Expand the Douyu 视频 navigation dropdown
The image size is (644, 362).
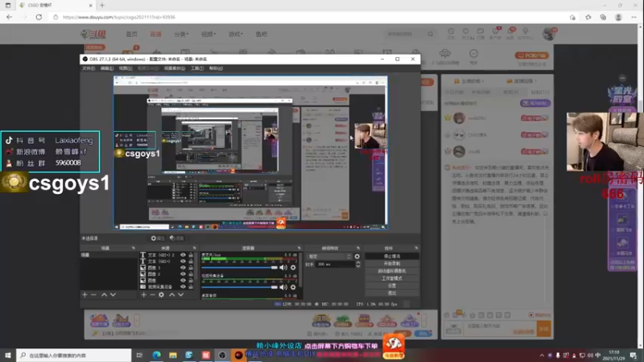[208, 34]
